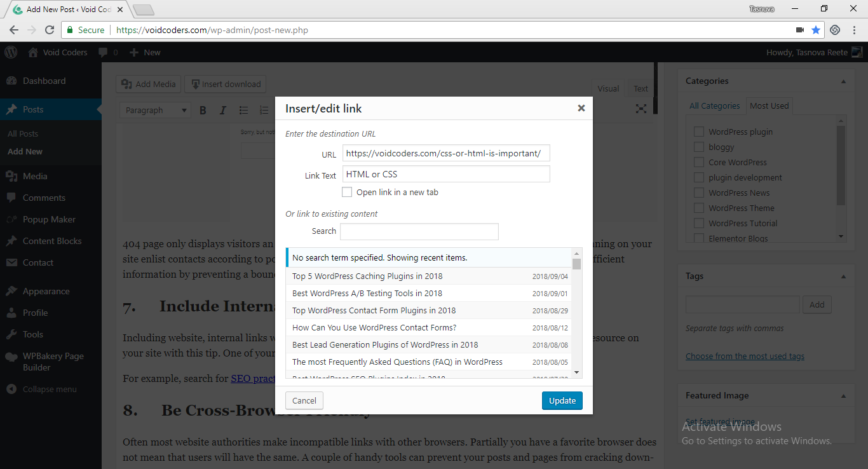Select Top WordPress Contact Form Plugins in 2018
The width and height of the screenshot is (868, 469).
429,310
